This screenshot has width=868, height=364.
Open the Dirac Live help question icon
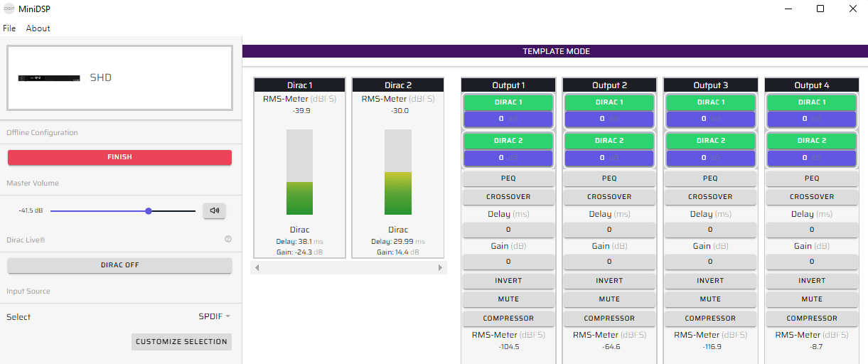228,240
